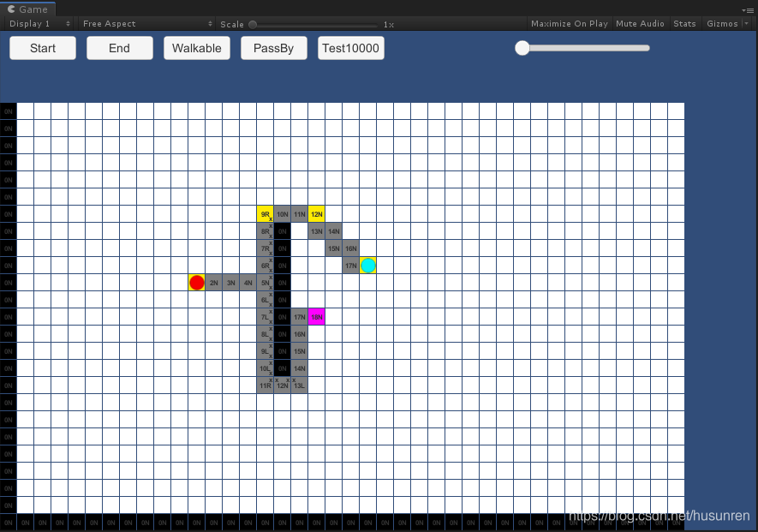Viewport: 758px width, 532px height.
Task: Select the yellow 9R cell
Action: point(265,214)
